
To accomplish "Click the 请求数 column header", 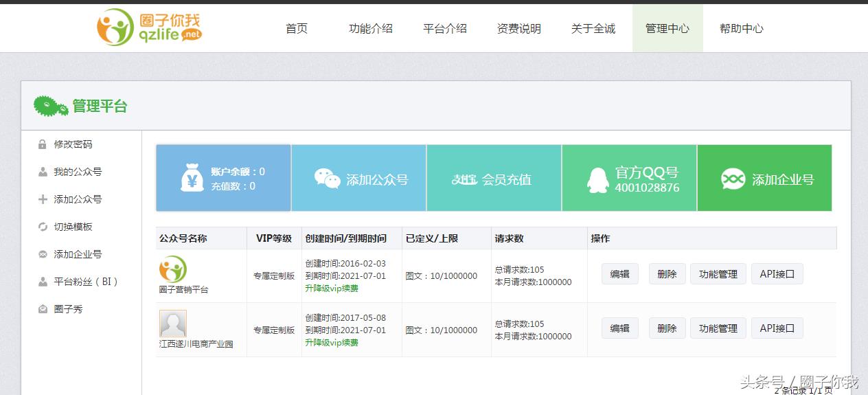I will coord(509,238).
